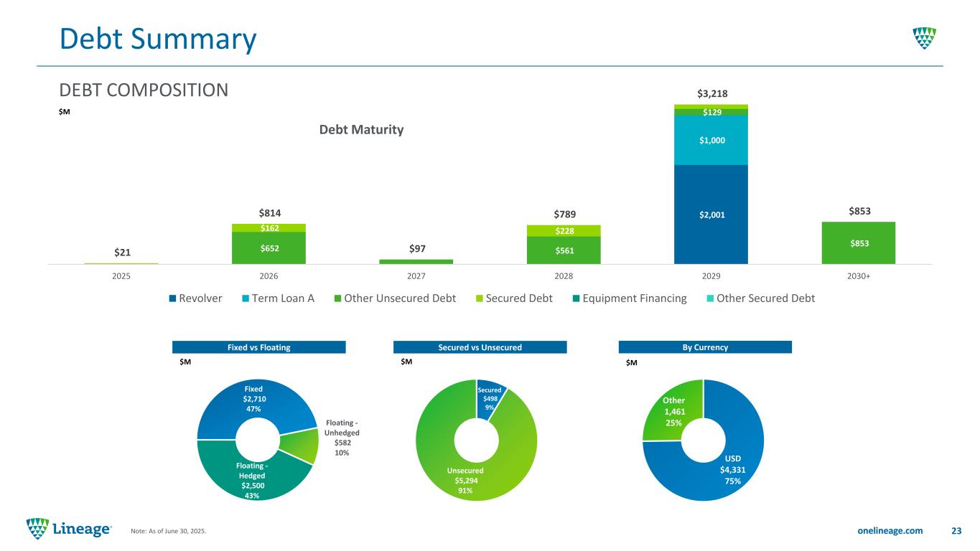
Task: Click the By Currency header
Action: (x=705, y=347)
